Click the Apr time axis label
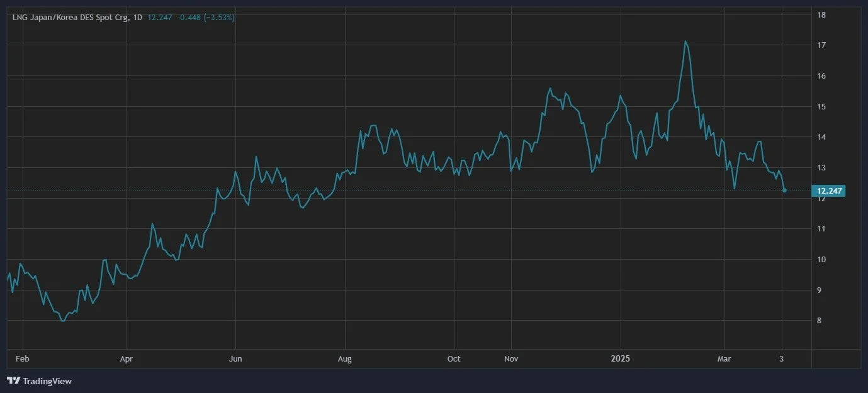This screenshot has height=393, width=868. click(127, 359)
